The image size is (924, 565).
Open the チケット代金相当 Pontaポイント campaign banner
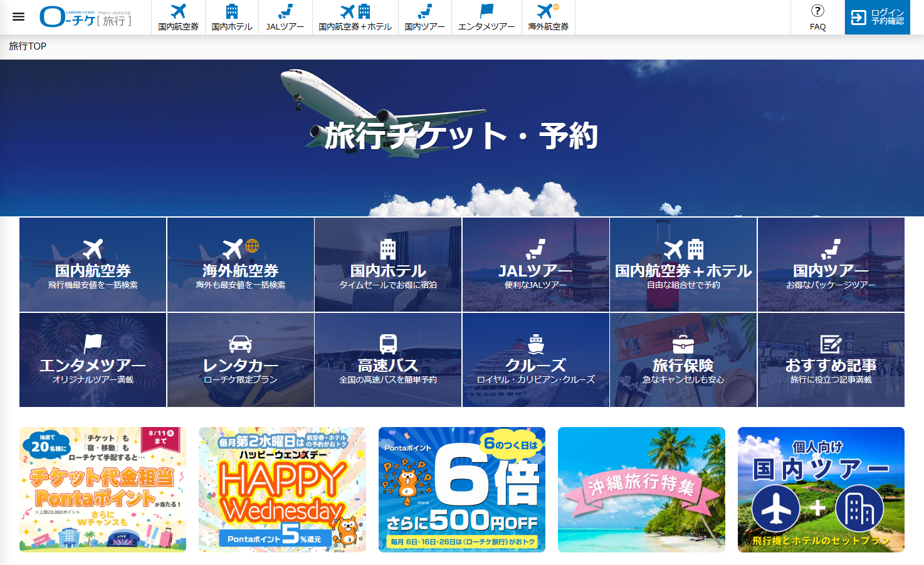pyautogui.click(x=103, y=490)
